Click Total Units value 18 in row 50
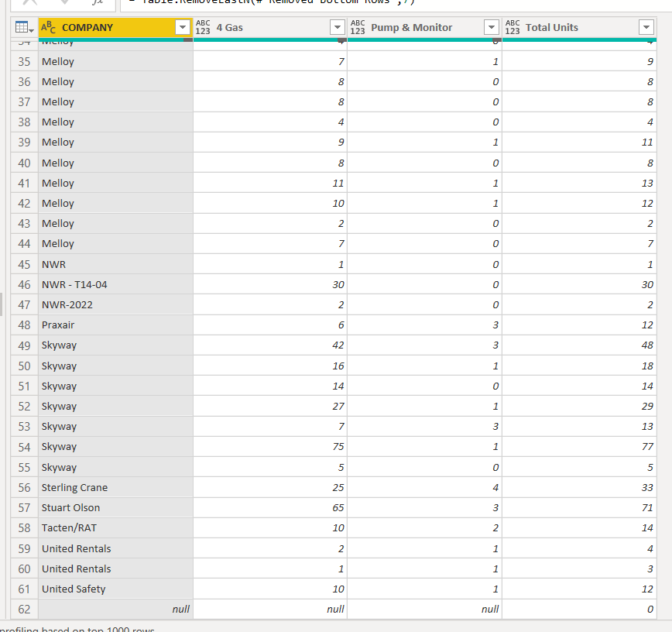This screenshot has width=672, height=632. click(x=579, y=366)
